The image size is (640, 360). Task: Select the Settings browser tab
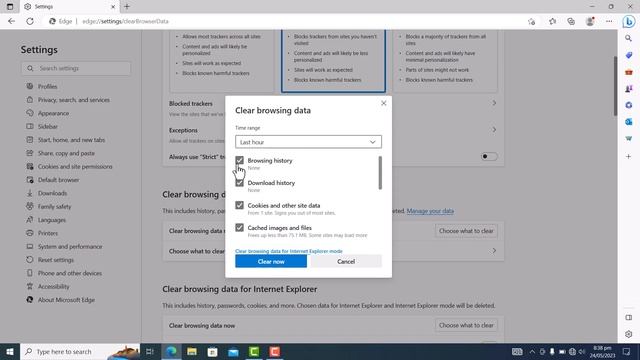(69, 7)
